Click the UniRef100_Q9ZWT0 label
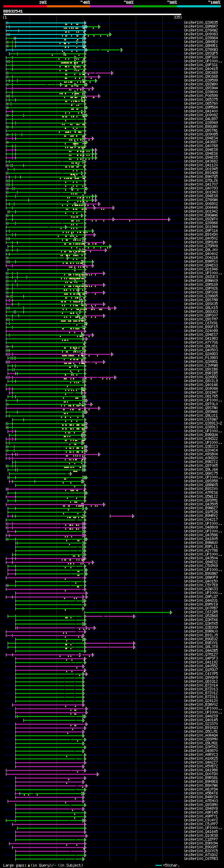The image size is (224, 868). 201,219
